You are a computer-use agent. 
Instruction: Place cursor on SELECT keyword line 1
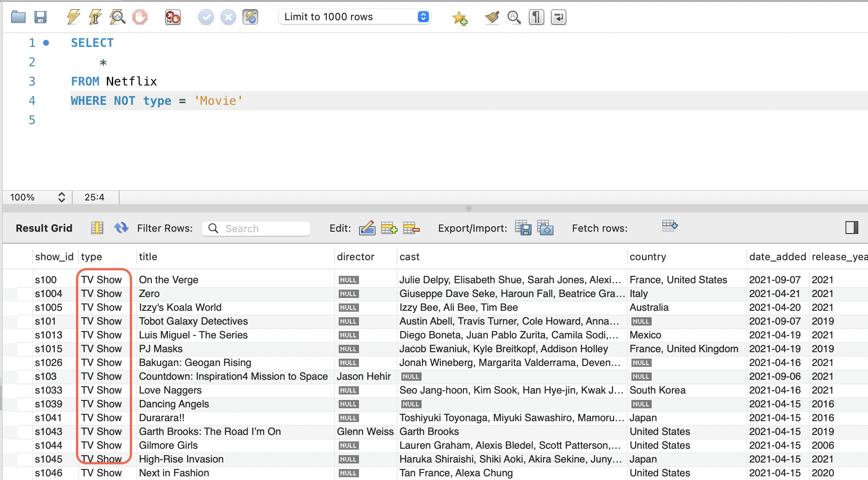coord(93,43)
